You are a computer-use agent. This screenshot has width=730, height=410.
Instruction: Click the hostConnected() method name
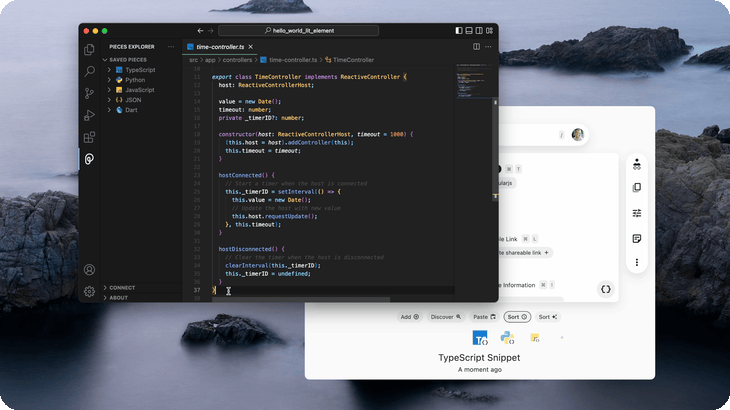pyautogui.click(x=240, y=175)
